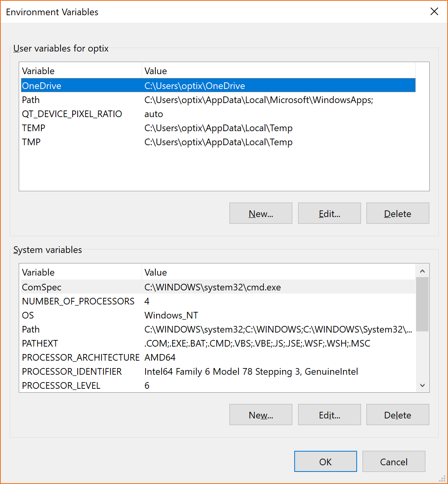Click the Value column header in User variables
Image resolution: width=448 pixels, height=484 pixels.
coord(155,71)
